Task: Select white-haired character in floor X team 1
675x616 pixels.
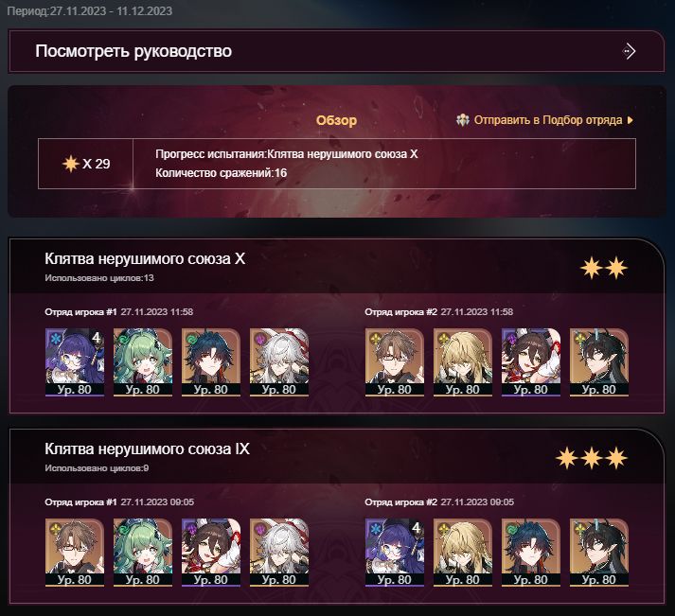Action: [279, 362]
